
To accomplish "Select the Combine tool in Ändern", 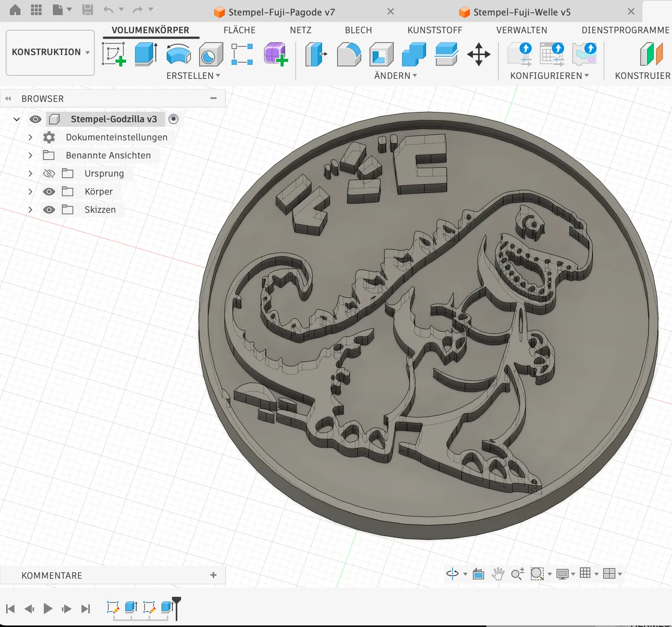I will [414, 54].
